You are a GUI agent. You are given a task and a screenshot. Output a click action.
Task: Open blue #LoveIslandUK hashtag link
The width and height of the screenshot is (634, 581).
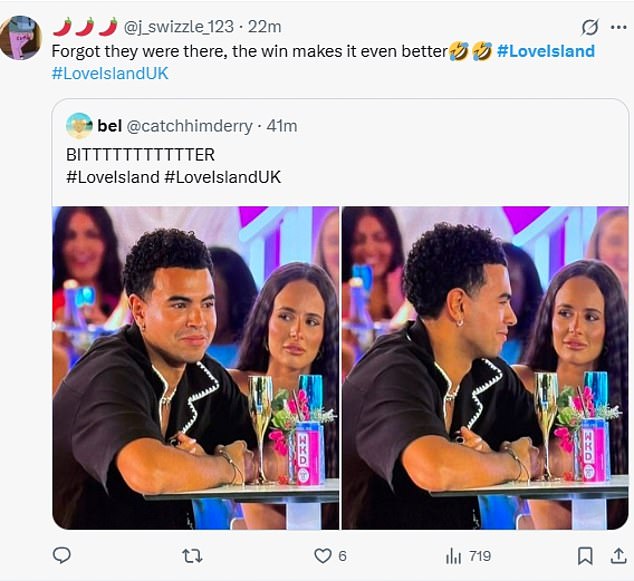point(110,74)
